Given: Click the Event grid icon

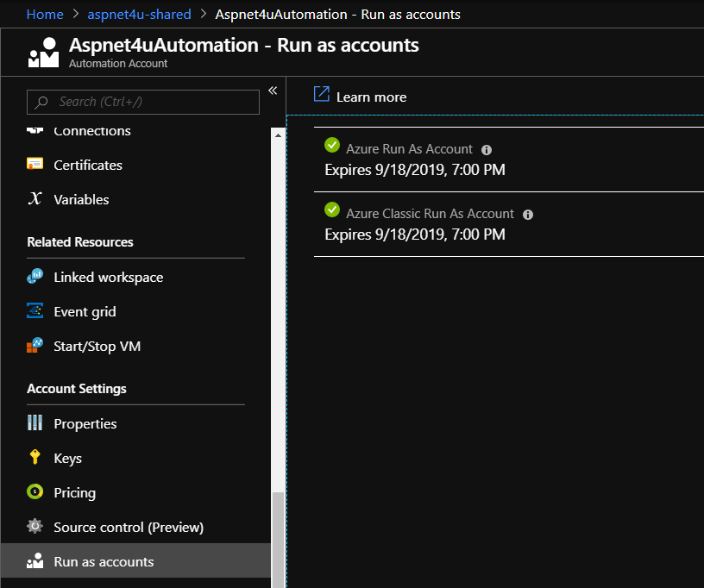Looking at the screenshot, I should point(35,311).
